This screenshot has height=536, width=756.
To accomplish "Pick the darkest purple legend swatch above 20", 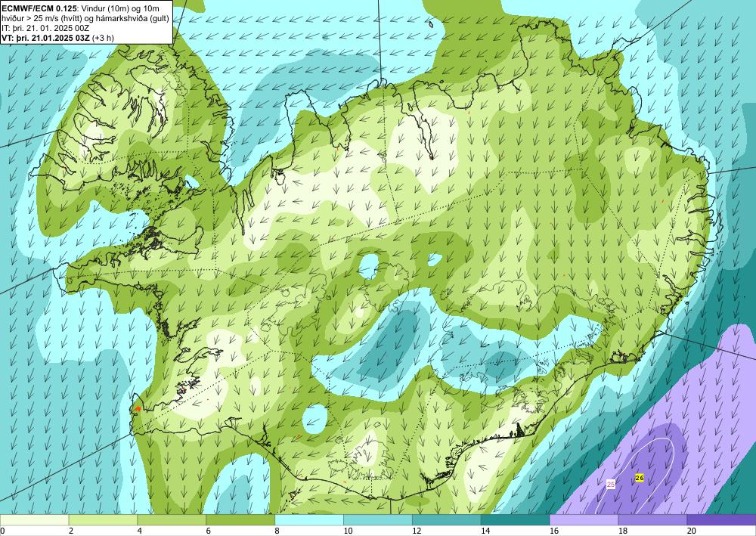I will [721, 520].
